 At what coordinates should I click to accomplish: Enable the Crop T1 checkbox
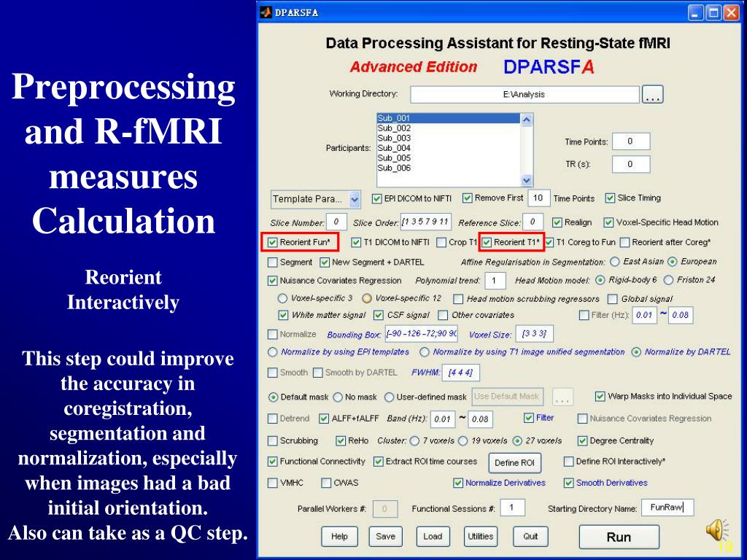pyautogui.click(x=441, y=242)
